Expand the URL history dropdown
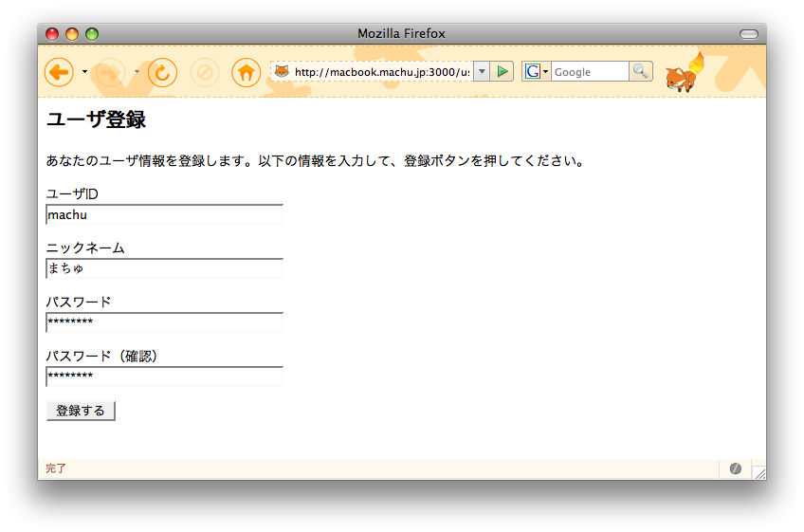This screenshot has height=532, width=804. (482, 71)
